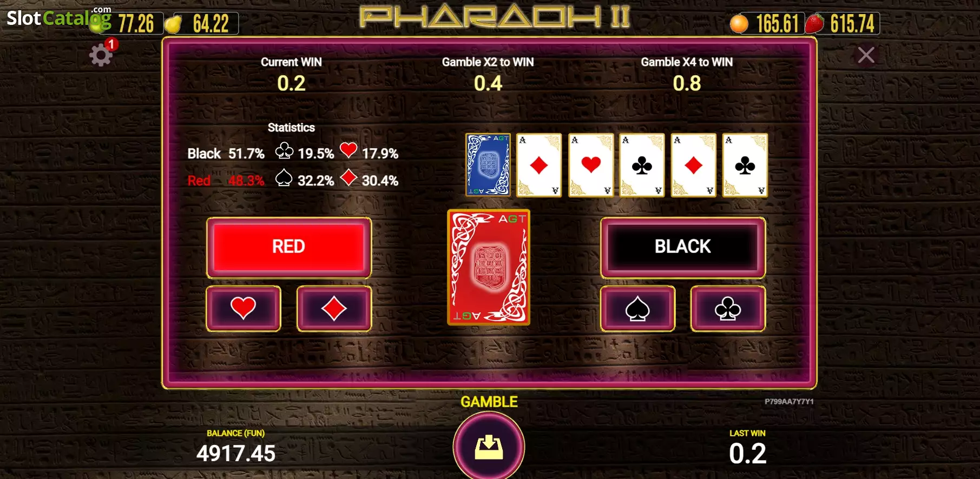Close the gamble panel with X
The height and width of the screenshot is (479, 980).
[x=866, y=55]
